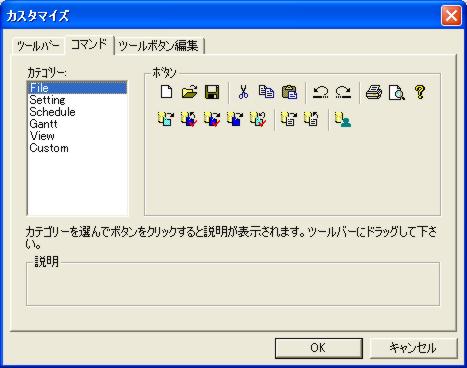Click the Print Preview magnifier icon
Screen dimensions: 467x368
pyautogui.click(x=397, y=92)
